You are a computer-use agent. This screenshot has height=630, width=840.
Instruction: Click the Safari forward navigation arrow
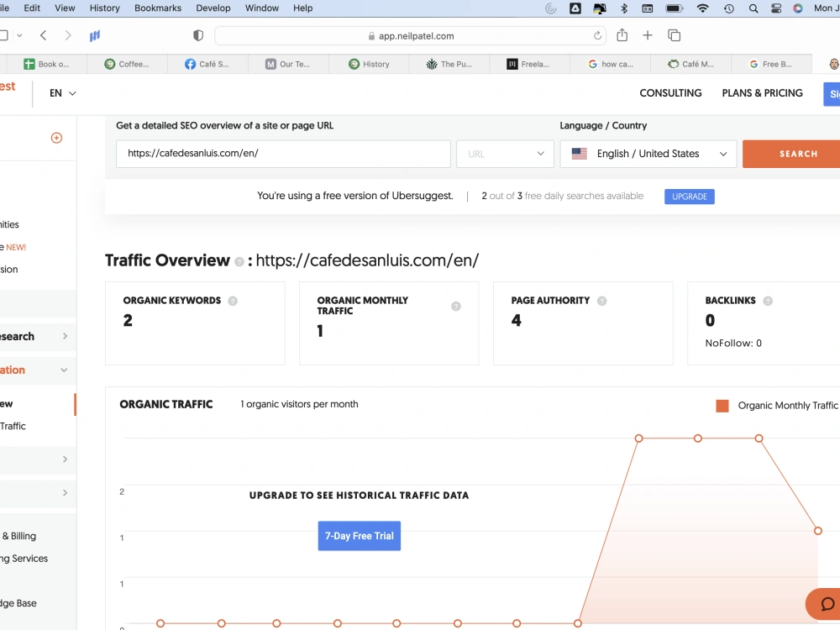point(67,35)
